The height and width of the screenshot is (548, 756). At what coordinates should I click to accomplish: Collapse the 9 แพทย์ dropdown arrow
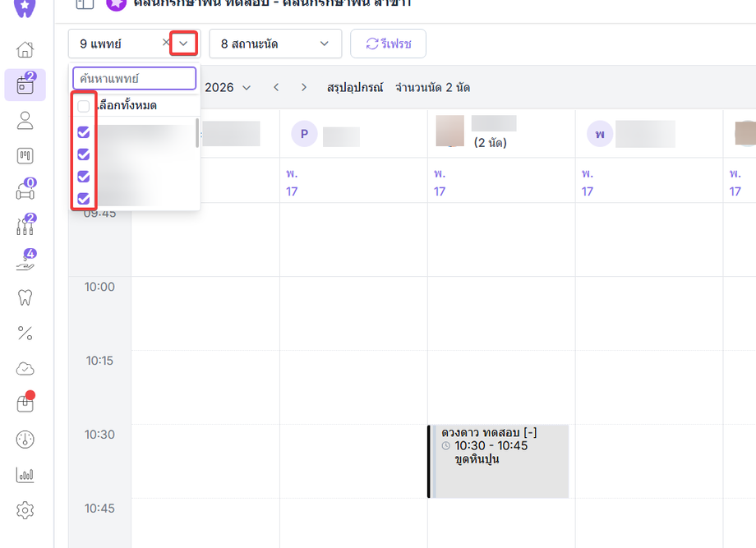183,44
